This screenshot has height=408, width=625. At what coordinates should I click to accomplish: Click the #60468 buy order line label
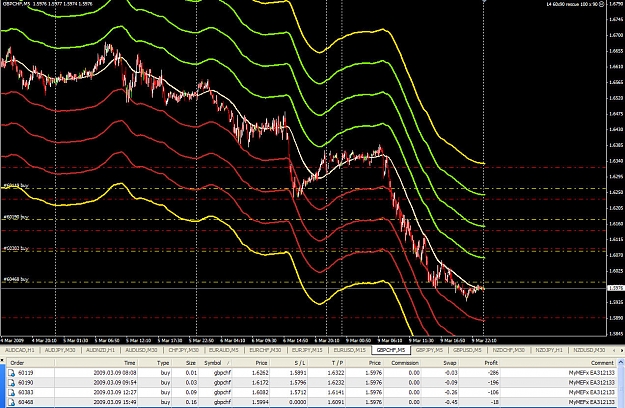16,280
